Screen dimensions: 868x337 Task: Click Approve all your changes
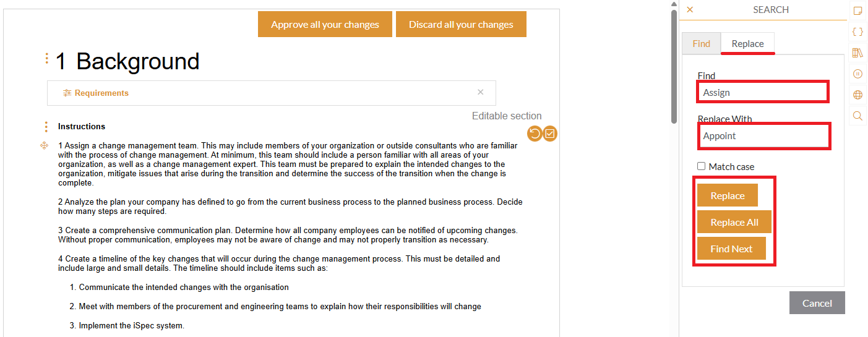click(x=325, y=25)
